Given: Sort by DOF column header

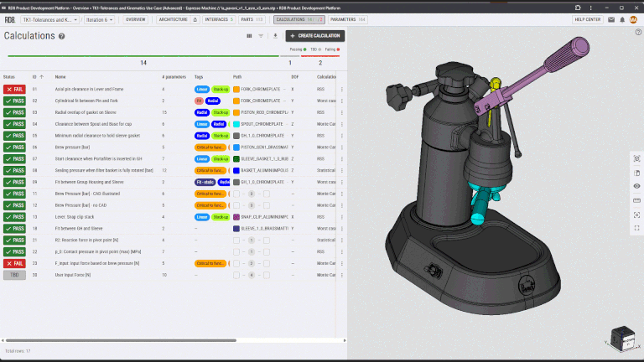Looking at the screenshot, I should [x=295, y=77].
